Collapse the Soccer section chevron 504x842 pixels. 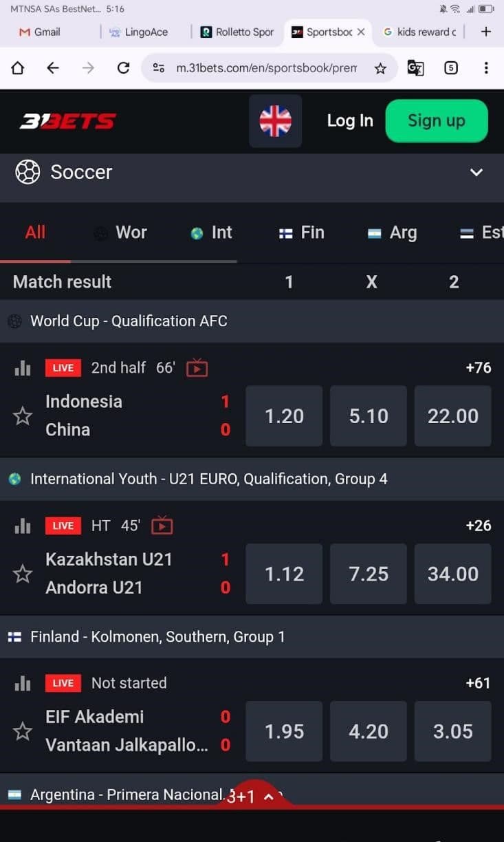[476, 172]
